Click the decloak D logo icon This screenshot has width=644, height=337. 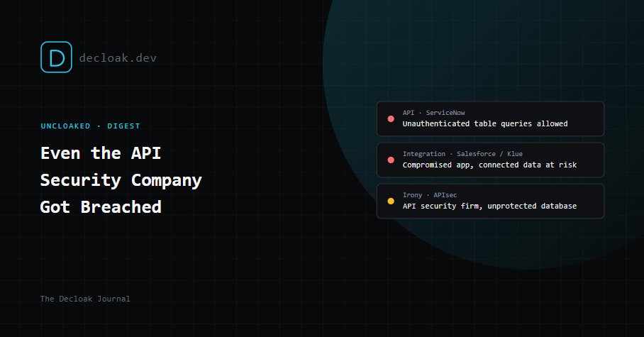click(x=56, y=57)
